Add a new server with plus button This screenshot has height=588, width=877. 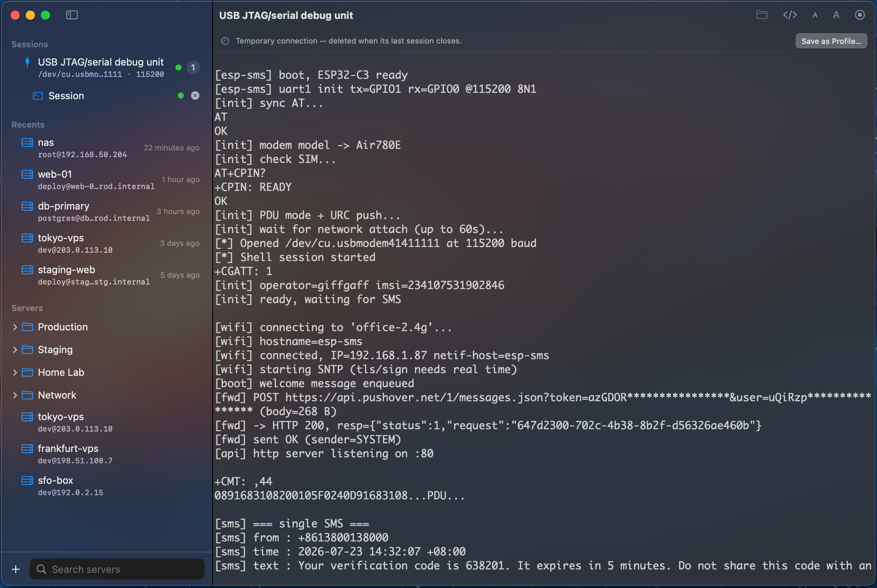click(x=16, y=569)
